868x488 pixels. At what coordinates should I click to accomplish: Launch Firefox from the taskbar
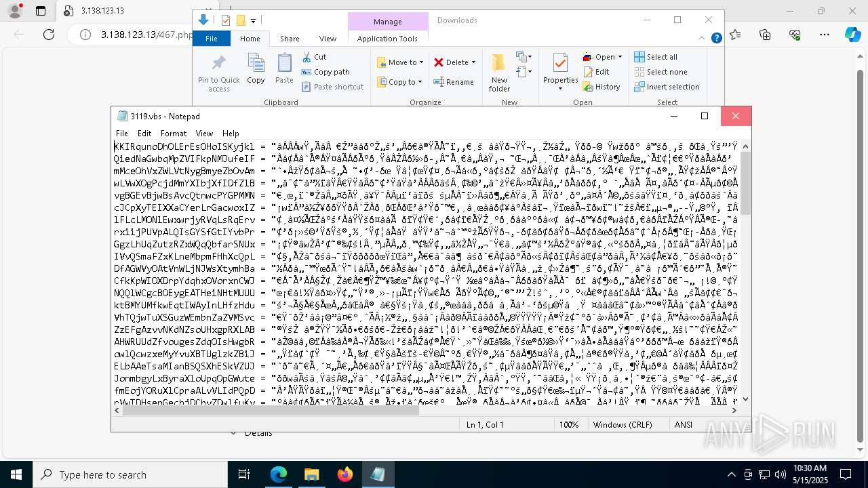(344, 474)
